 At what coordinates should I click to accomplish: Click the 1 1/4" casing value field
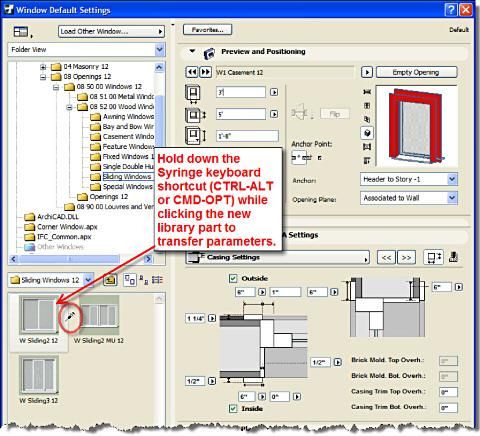point(195,318)
